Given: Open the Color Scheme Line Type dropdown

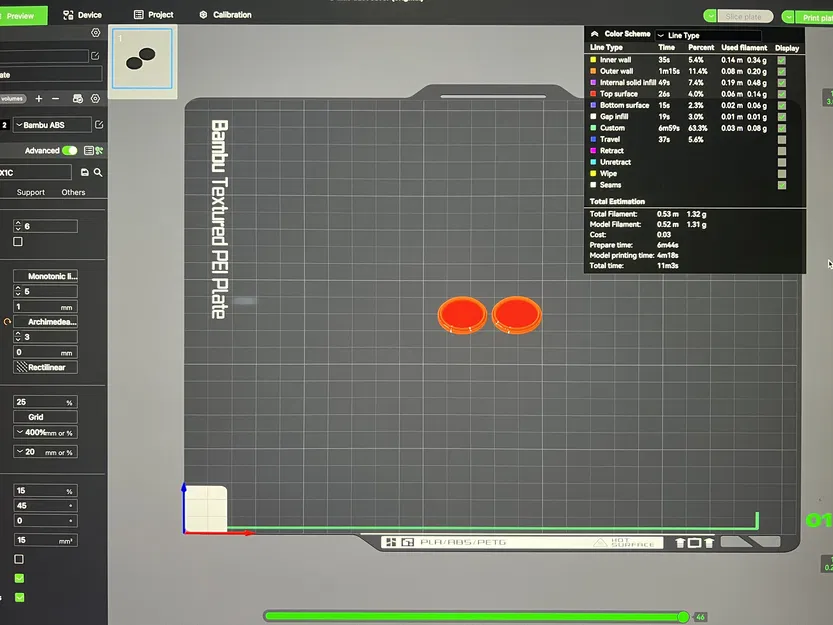Looking at the screenshot, I should (708, 35).
